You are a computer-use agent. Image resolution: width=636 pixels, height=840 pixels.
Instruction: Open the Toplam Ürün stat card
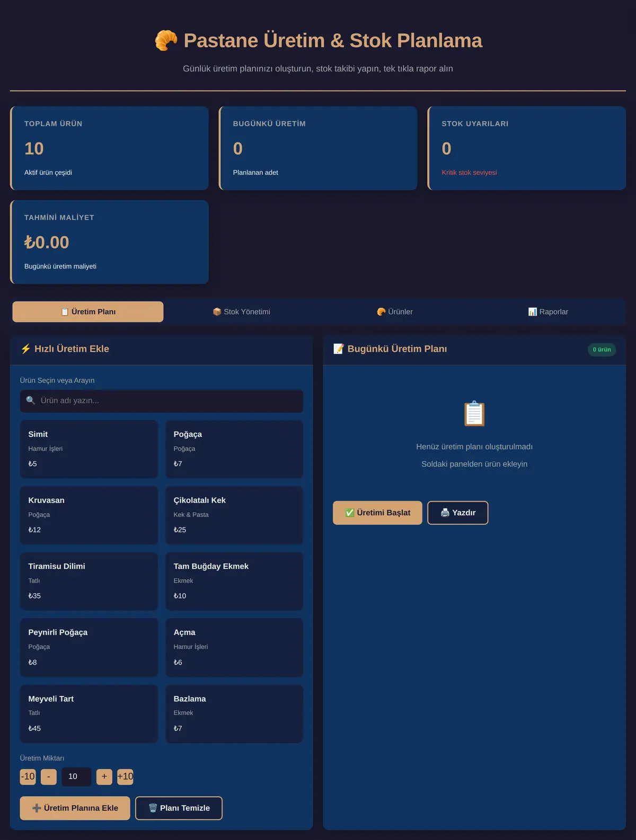pos(109,148)
